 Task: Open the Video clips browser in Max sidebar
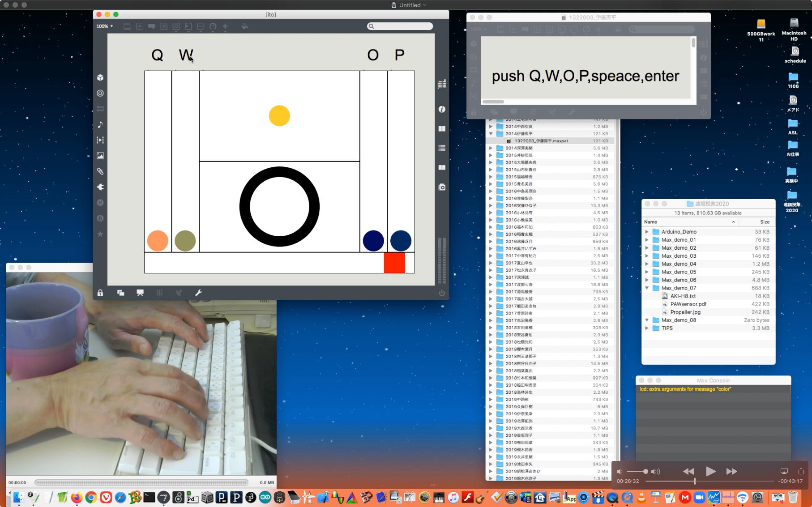coord(100,140)
